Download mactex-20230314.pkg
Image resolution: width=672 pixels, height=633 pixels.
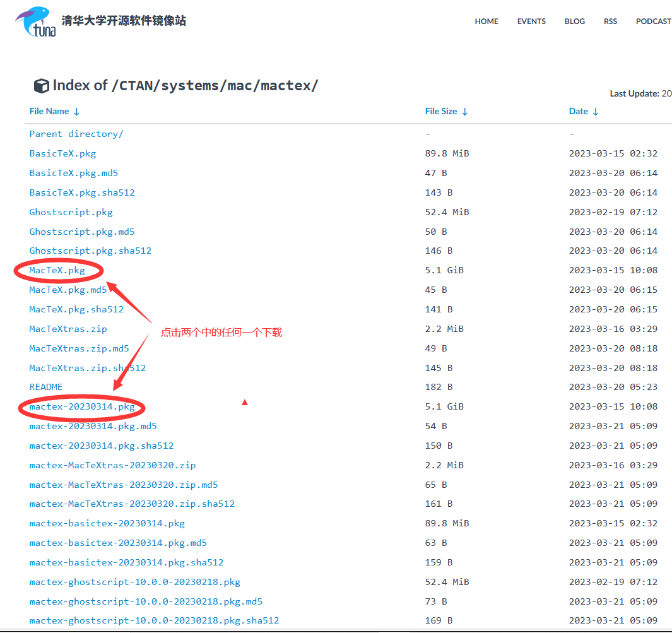click(82, 406)
